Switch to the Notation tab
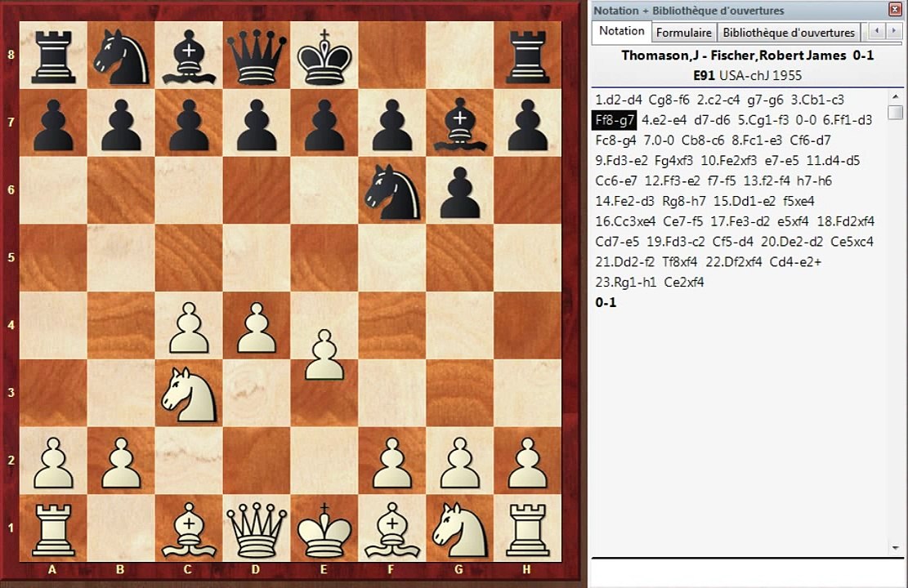908x588 pixels. [621, 31]
